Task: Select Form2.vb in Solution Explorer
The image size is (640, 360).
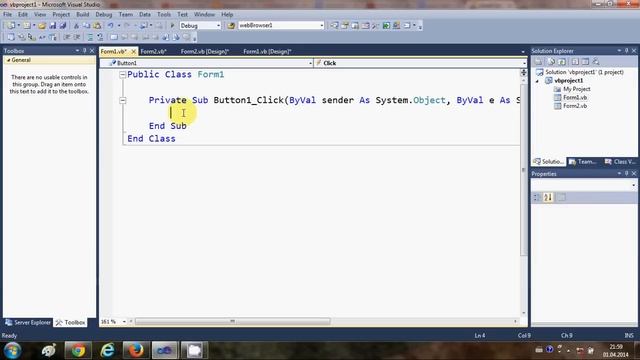Action: [x=575, y=106]
